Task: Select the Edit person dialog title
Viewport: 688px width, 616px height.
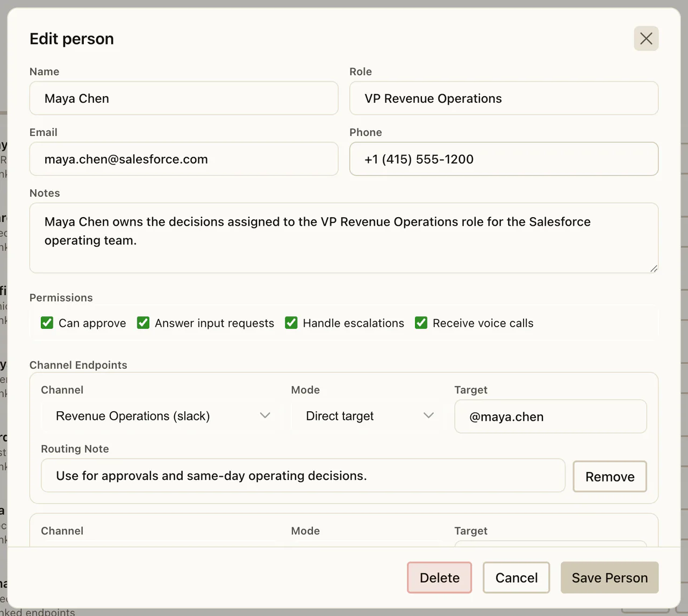Action: (71, 39)
